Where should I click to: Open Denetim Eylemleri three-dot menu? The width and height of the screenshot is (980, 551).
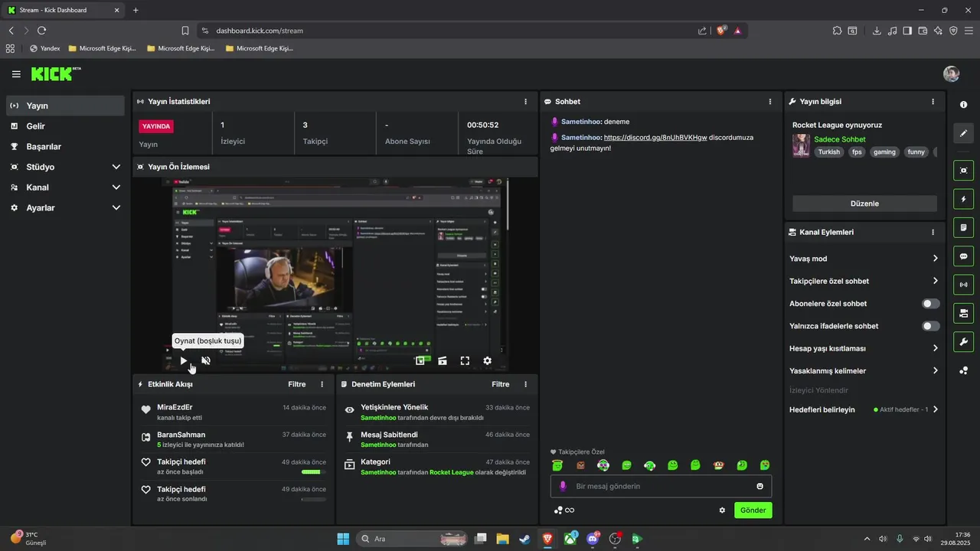tap(525, 384)
